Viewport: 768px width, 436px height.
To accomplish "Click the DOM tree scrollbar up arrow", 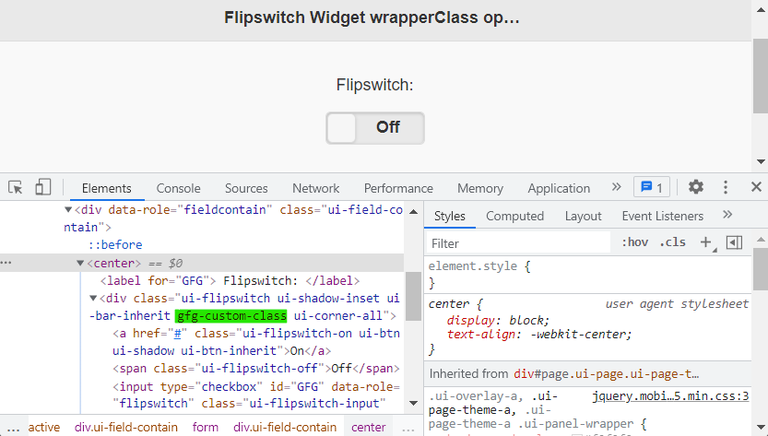I will pyautogui.click(x=413, y=212).
